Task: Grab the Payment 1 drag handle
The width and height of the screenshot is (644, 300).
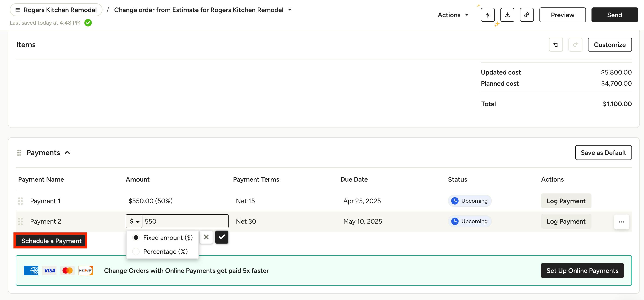Action: [20, 201]
